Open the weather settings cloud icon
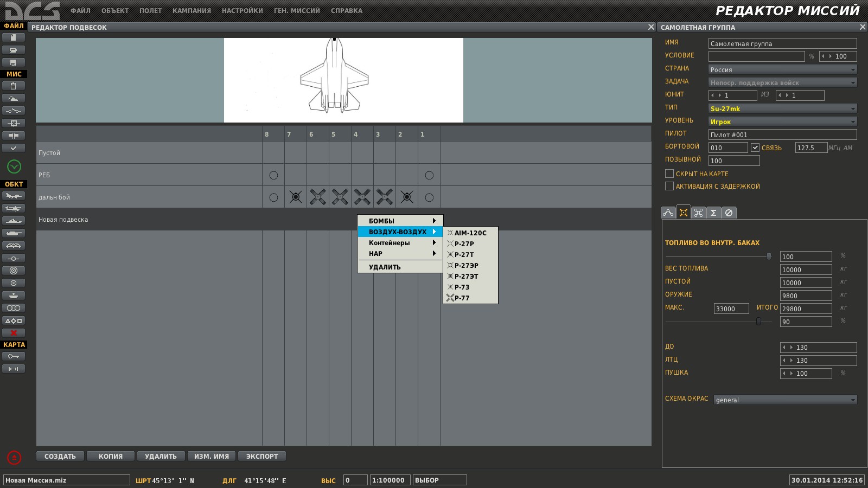The image size is (868, 488). [14, 98]
